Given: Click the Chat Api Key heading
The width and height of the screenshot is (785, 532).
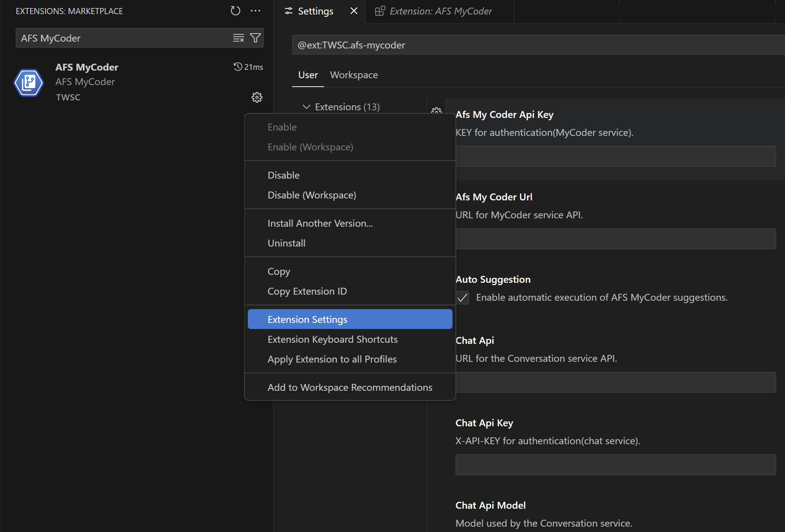Looking at the screenshot, I should [484, 423].
